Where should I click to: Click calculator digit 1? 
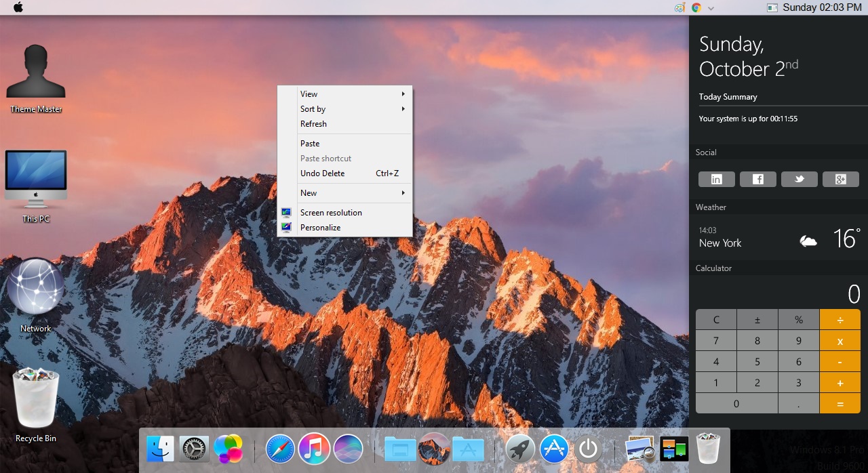tap(716, 383)
